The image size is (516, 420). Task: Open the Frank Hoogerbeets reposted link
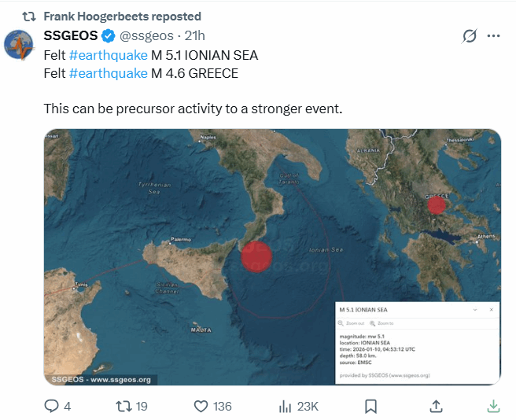click(122, 16)
